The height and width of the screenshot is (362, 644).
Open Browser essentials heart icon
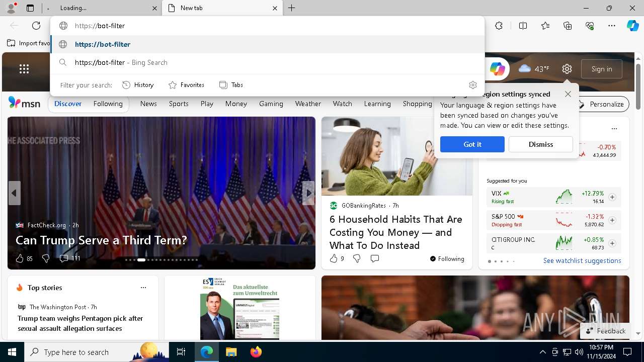(590, 26)
